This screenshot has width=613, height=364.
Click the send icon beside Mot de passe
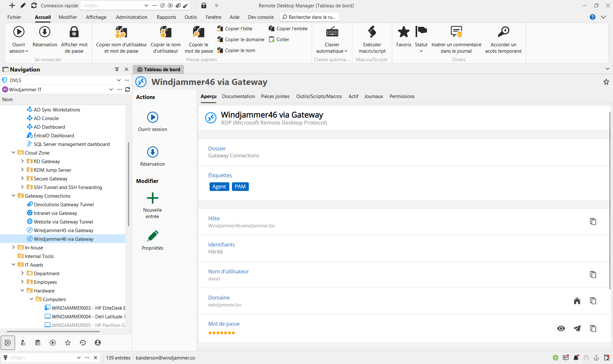click(x=577, y=328)
